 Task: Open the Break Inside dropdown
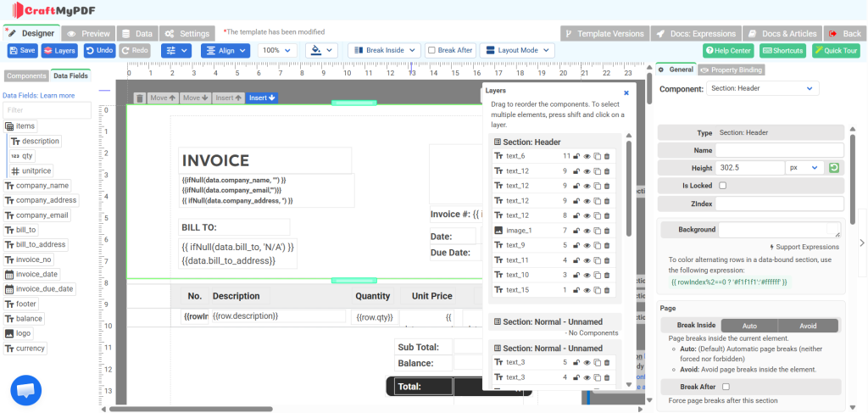384,50
